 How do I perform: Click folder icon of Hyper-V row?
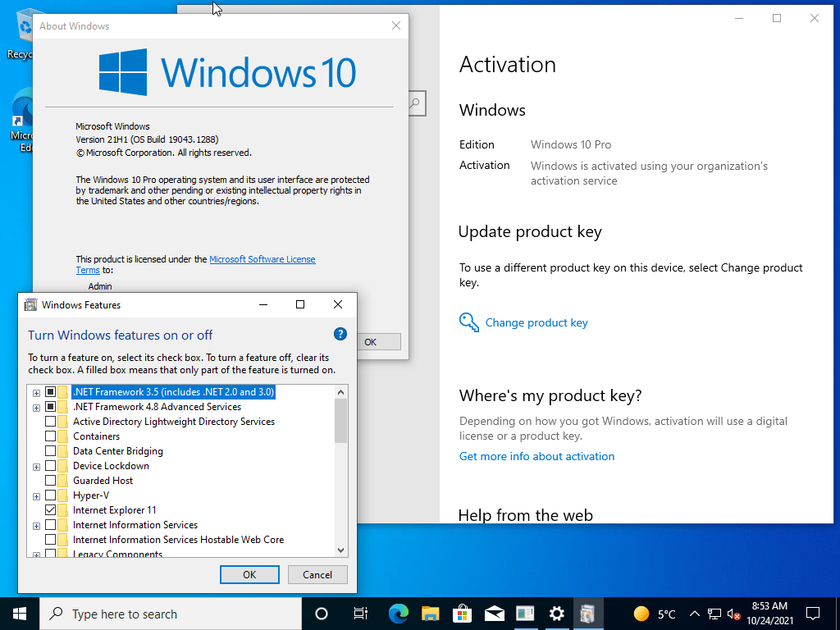tap(63, 495)
